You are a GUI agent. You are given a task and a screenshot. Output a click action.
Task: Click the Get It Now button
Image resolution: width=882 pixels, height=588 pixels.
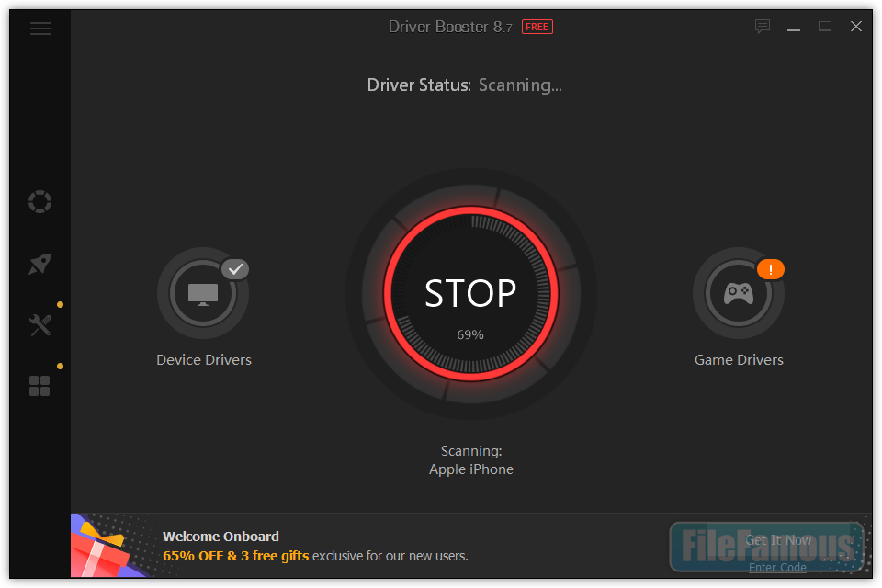pos(778,540)
